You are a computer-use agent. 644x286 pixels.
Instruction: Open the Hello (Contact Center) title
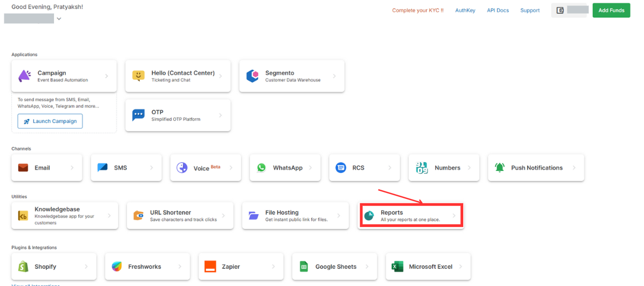183,73
